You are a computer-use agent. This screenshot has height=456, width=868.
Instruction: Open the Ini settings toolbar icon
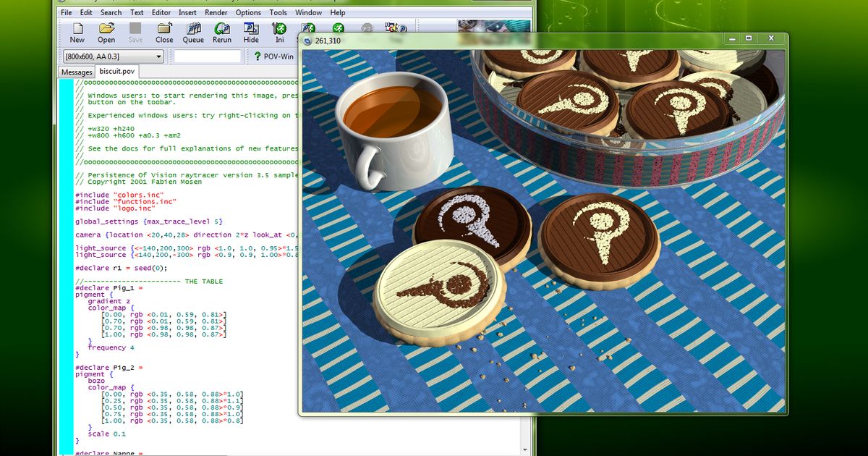280,32
